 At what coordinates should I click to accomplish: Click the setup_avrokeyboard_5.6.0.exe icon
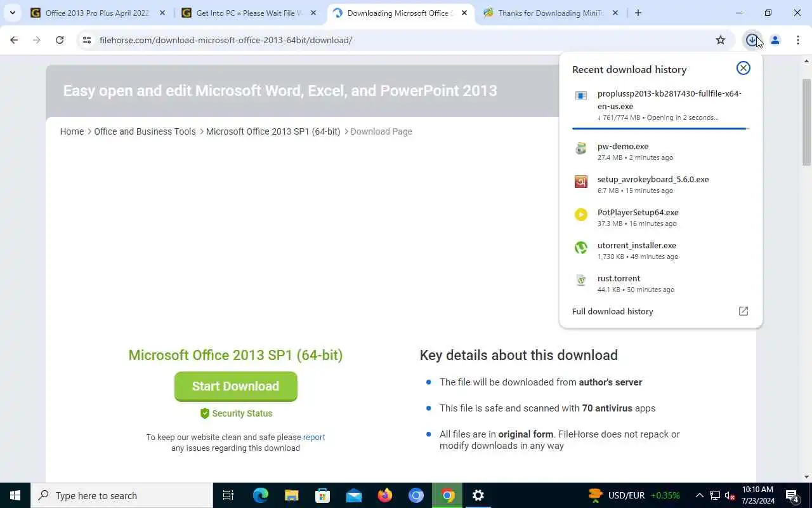(x=580, y=182)
